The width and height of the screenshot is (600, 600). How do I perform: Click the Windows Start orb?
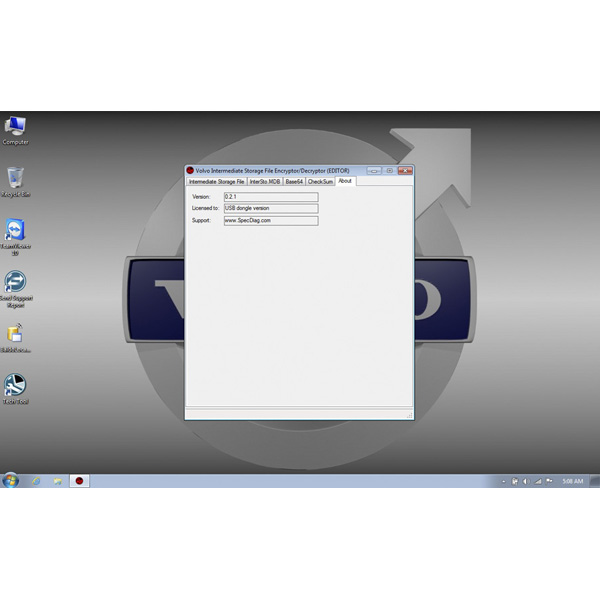[11, 481]
